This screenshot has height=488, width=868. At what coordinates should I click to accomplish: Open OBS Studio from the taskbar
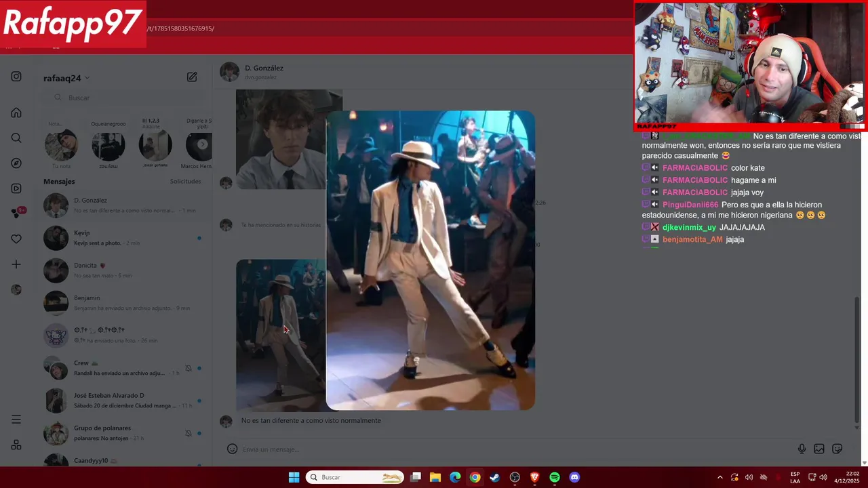[515, 477]
